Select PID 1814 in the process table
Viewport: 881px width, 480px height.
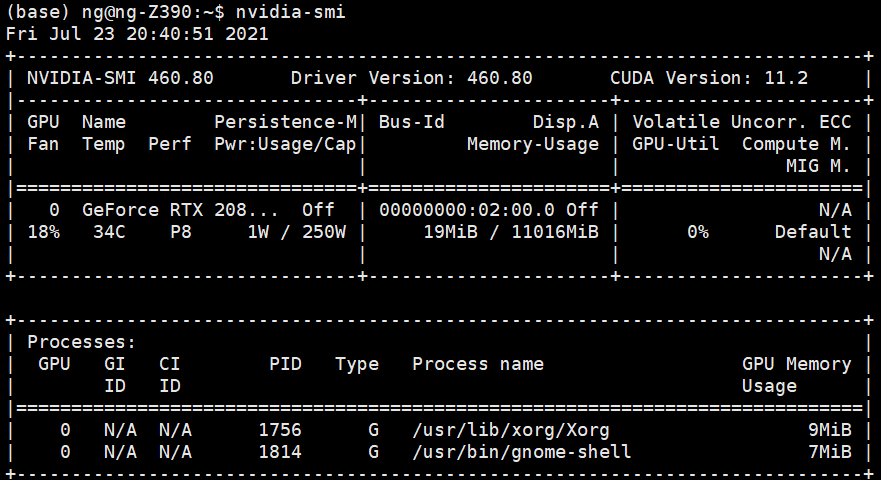coord(279,452)
